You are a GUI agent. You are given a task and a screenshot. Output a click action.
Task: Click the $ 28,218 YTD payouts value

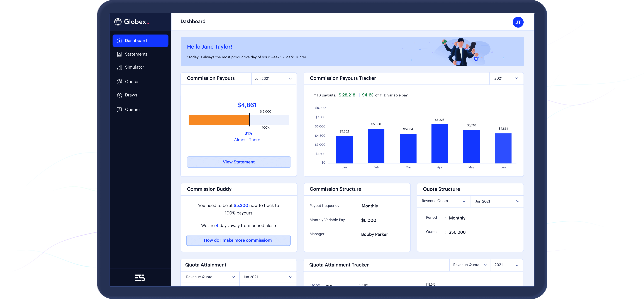click(347, 95)
